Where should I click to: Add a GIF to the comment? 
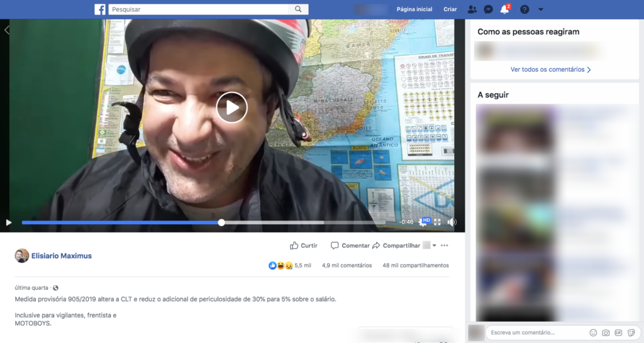coord(618,332)
